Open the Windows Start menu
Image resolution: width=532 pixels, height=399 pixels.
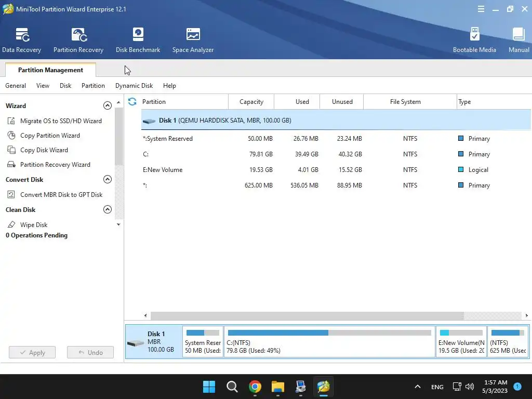pos(209,387)
